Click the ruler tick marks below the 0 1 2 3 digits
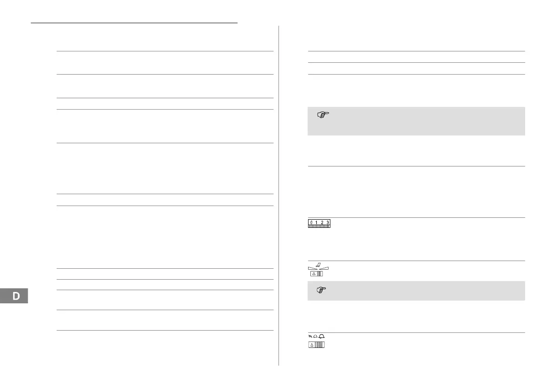 click(319, 226)
